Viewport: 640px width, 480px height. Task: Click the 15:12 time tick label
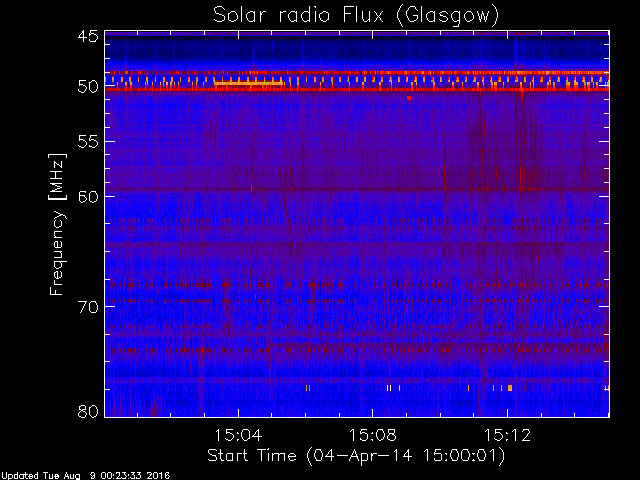click(507, 436)
